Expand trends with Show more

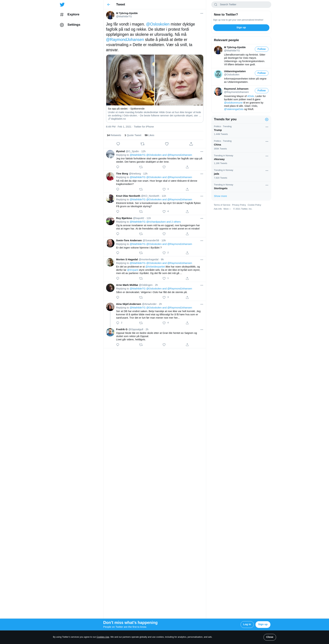(220, 196)
